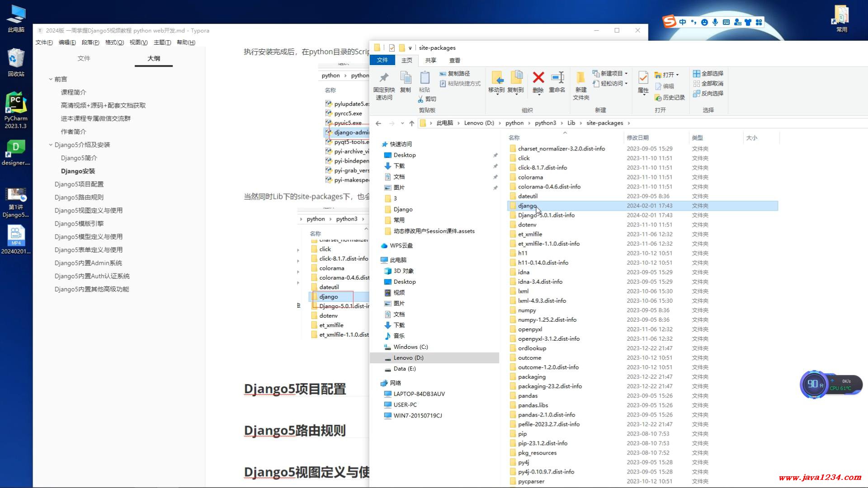868x488 pixels.
Task: Open the New item (新建项目) dropdown
Action: point(610,74)
